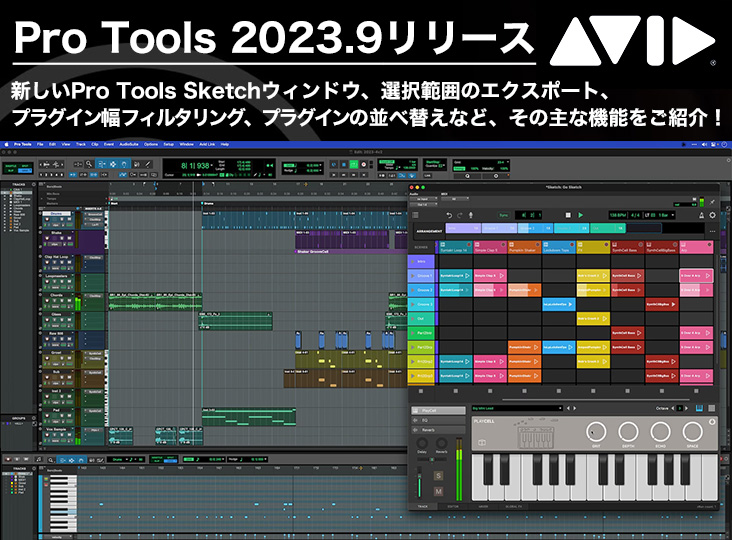Viewport: 732px width, 540px height.
Task: Select the Pencil tool in Edit toolbar
Action: pos(148,164)
